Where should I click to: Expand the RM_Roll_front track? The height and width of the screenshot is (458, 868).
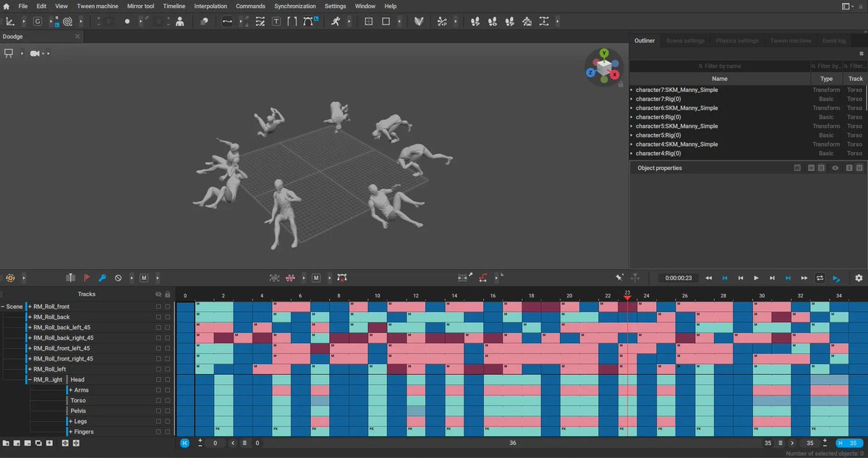click(30, 307)
